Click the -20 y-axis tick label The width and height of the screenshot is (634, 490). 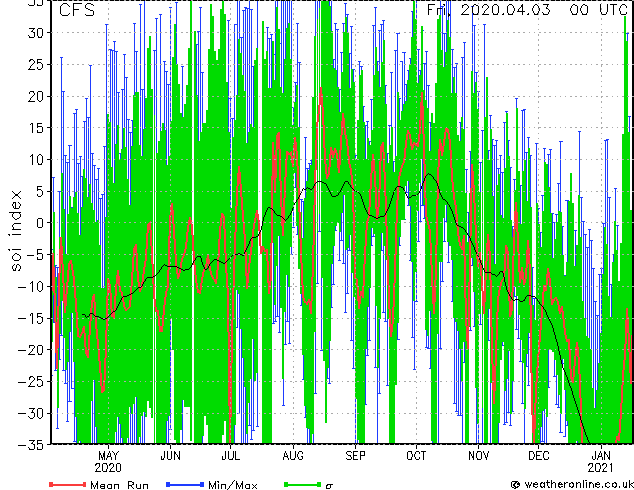point(32,350)
